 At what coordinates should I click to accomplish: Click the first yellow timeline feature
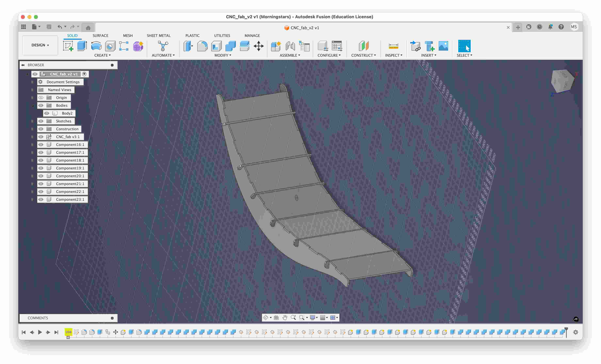point(68,332)
